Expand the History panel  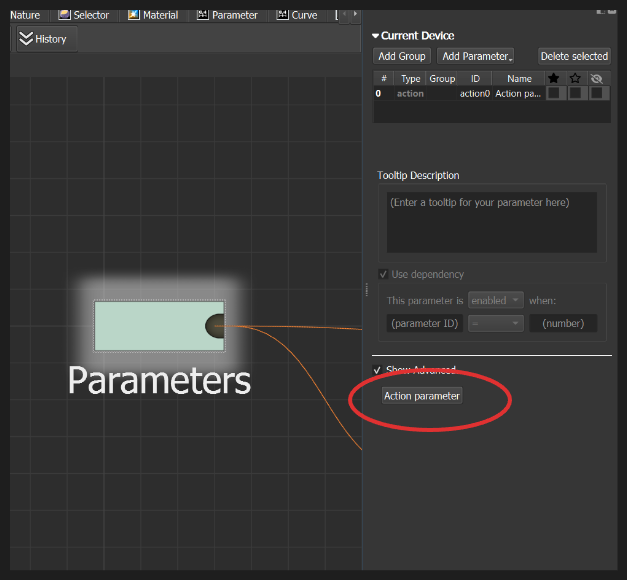click(x=44, y=39)
